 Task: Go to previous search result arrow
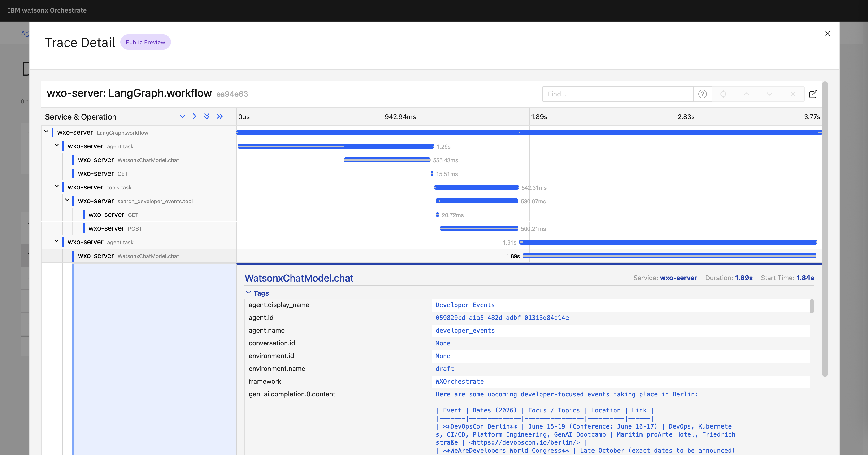[746, 94]
